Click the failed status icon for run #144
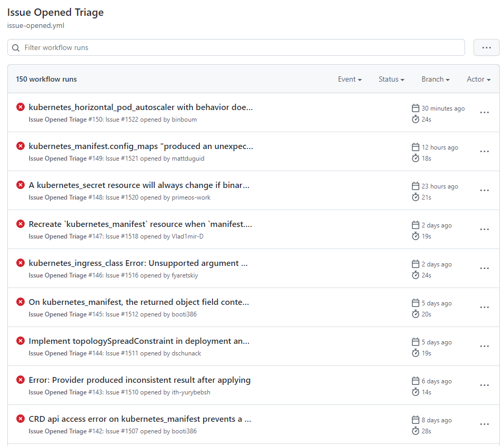504x446 pixels. click(x=21, y=341)
